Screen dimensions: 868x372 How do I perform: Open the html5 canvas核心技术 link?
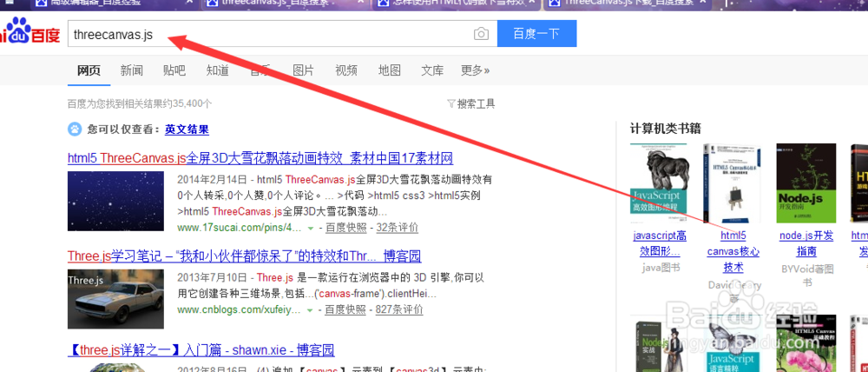click(x=733, y=252)
